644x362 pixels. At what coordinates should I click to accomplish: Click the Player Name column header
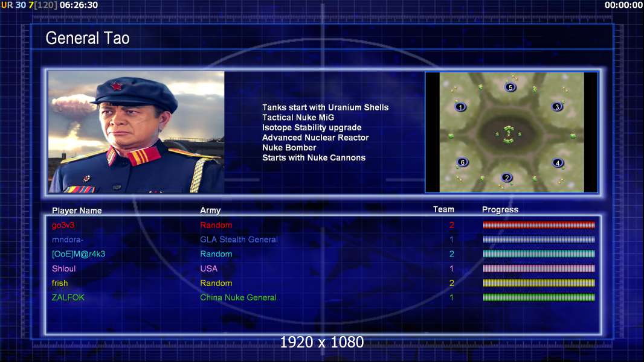coord(77,211)
